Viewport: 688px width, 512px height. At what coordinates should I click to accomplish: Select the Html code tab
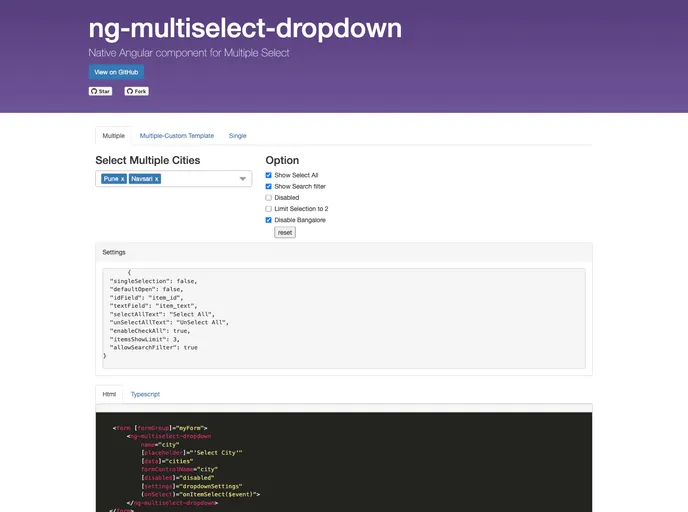(x=109, y=394)
